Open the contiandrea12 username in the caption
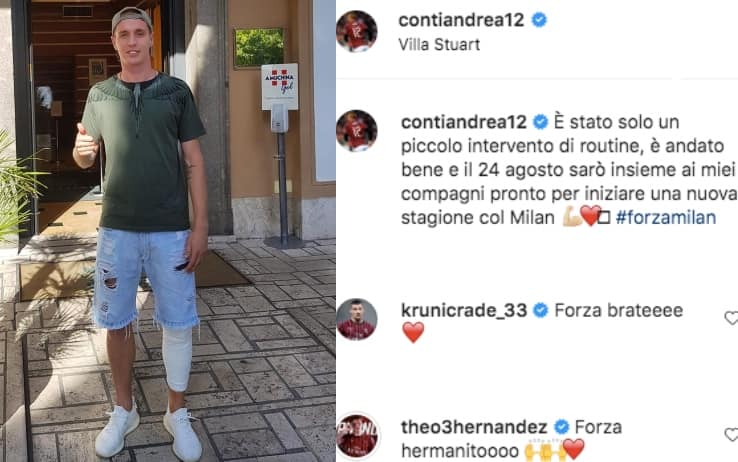 coord(464,122)
